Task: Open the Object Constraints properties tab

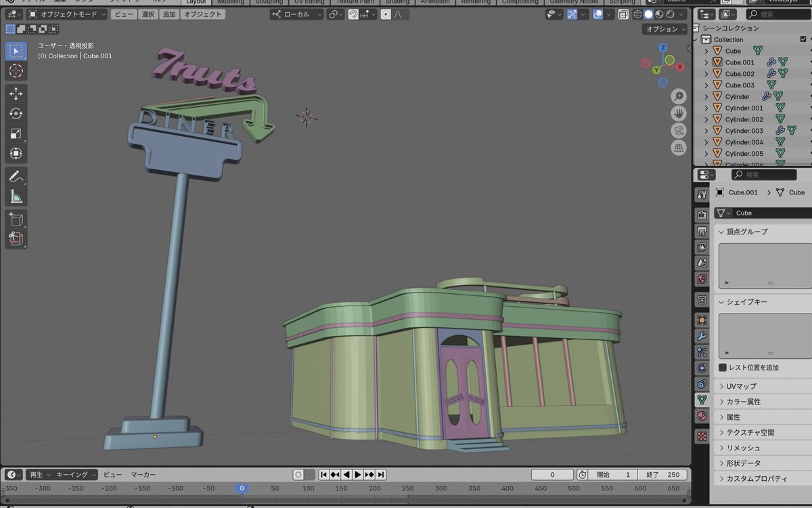Action: (x=702, y=384)
